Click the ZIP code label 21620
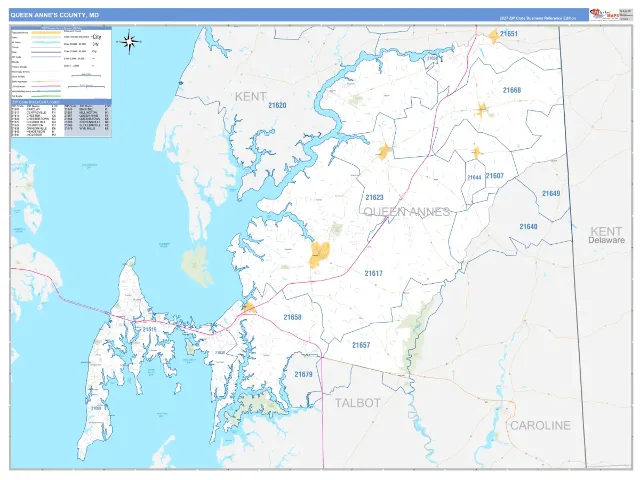Viewport: 640px width, 480px height. point(277,105)
